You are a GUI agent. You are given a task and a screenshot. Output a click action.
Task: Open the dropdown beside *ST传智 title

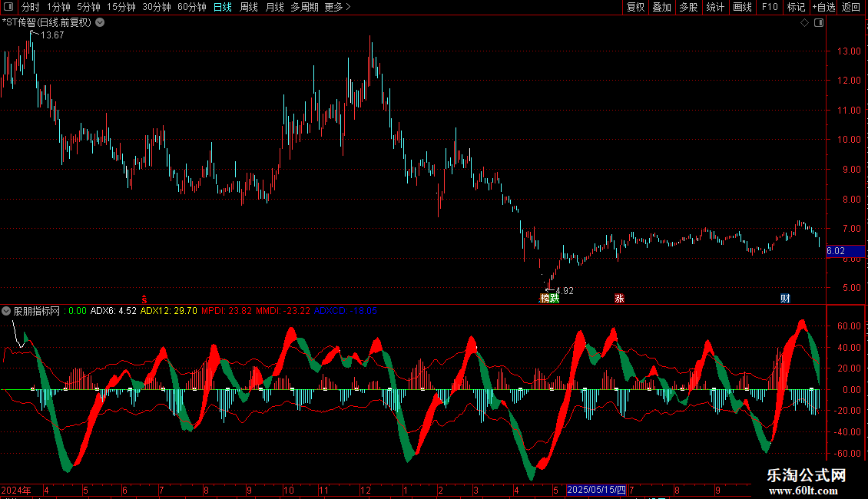[x=100, y=23]
